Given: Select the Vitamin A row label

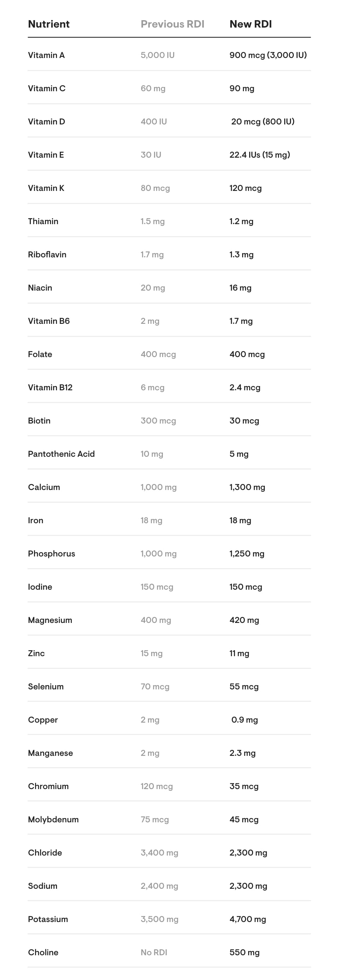Looking at the screenshot, I should 46,55.
